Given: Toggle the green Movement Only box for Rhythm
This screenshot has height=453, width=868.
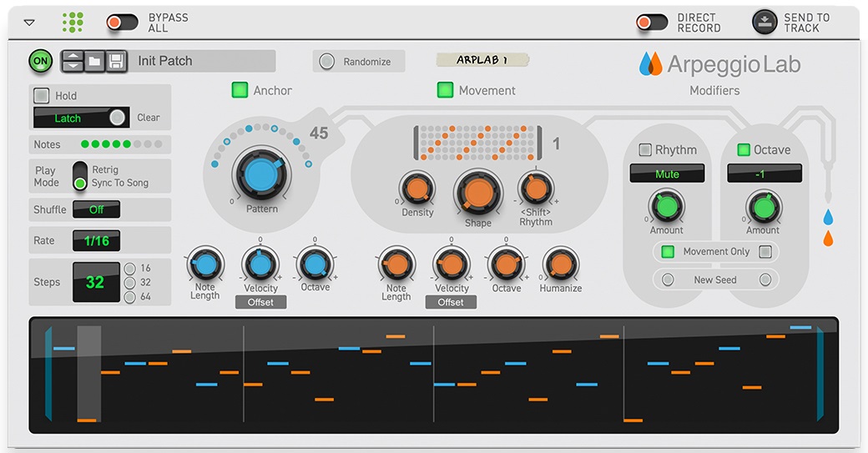Looking at the screenshot, I should 669,252.
